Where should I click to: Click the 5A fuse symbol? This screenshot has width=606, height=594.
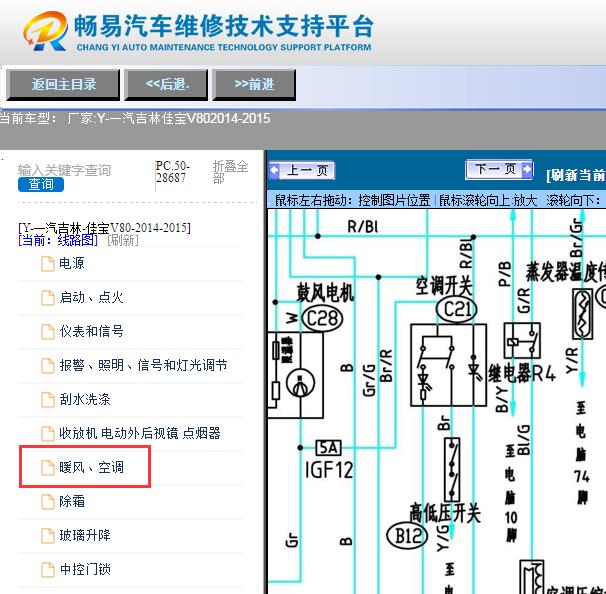pos(329,448)
